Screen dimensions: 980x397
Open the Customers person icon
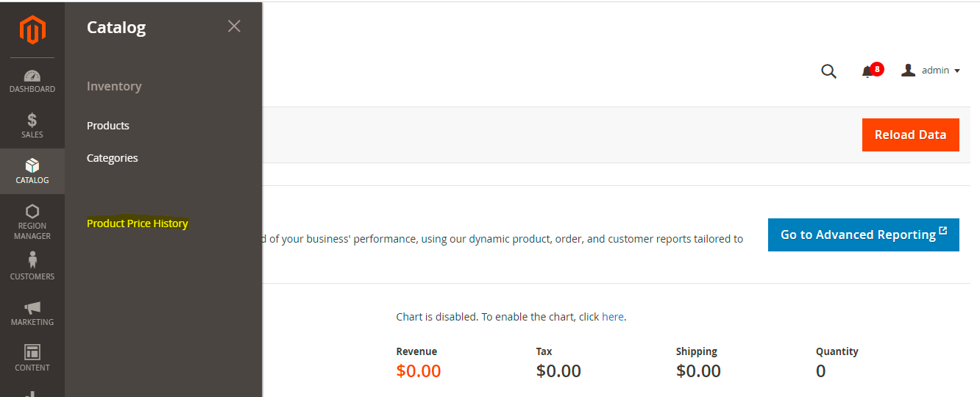32,260
